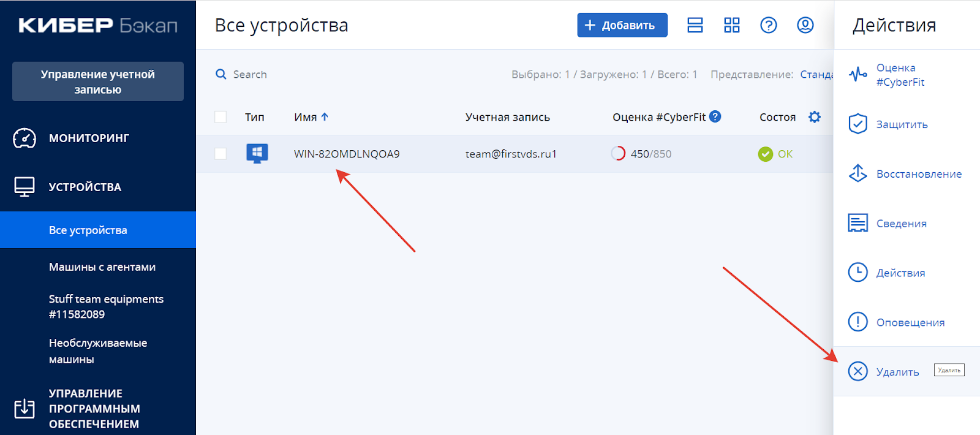Sort by Имя column header
Viewport: 980px width, 435px height.
pyautogui.click(x=305, y=117)
